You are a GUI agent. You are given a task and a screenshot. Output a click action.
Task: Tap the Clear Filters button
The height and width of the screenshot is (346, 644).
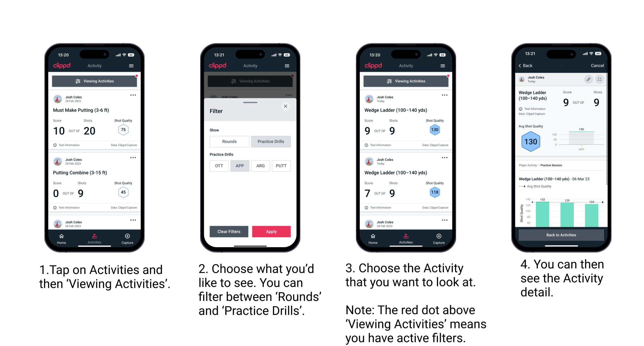point(229,231)
